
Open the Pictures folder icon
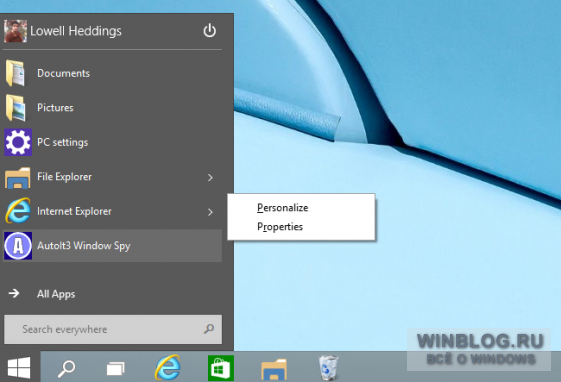[16, 108]
